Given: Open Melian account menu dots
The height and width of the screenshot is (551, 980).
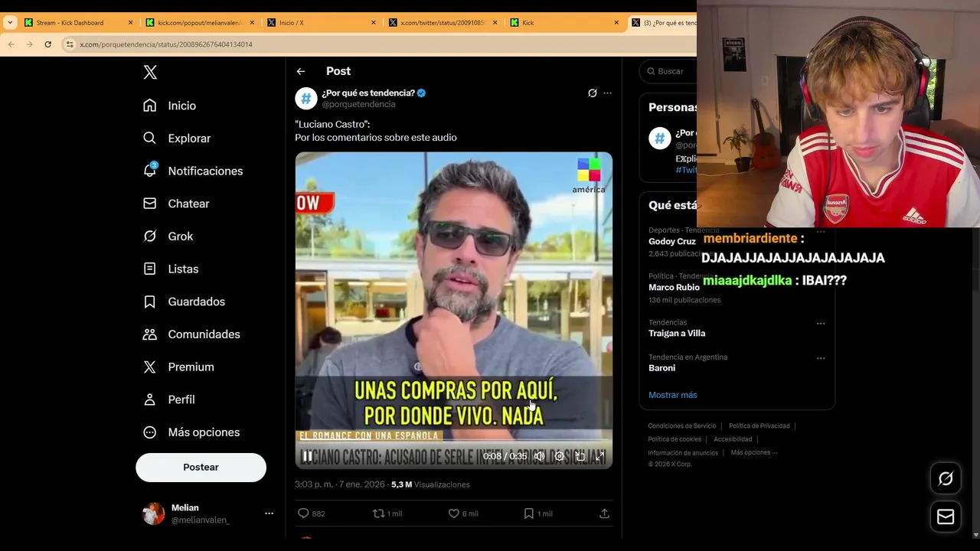Looking at the screenshot, I should pos(269,514).
